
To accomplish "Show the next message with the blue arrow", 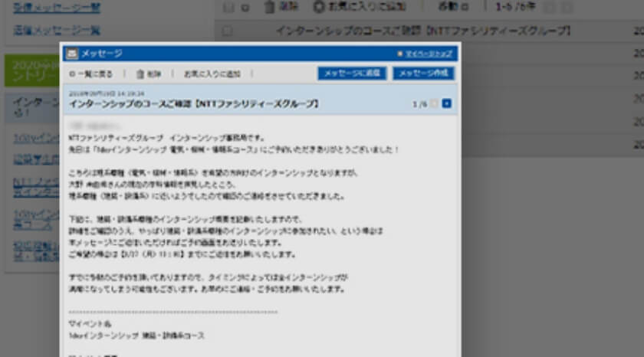I will [446, 103].
